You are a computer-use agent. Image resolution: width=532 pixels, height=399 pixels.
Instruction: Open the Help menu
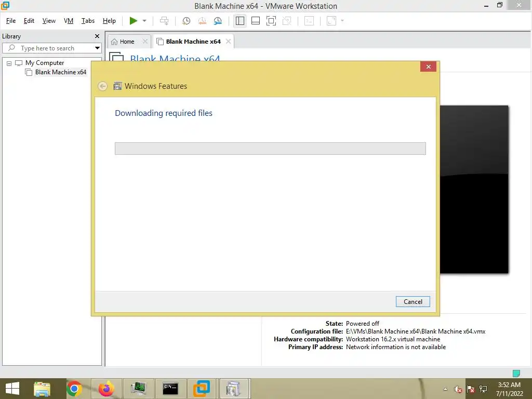click(x=109, y=21)
